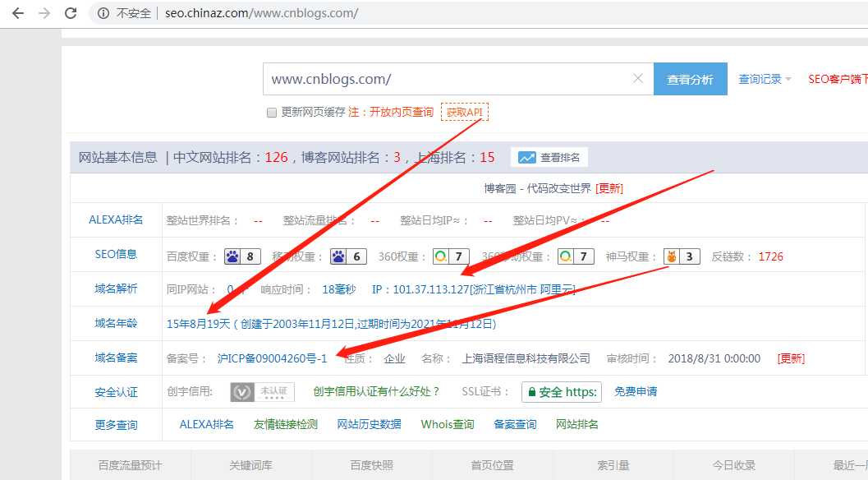This screenshot has height=480, width=868.
Task: Open ALEXA排名 in the 更多查询 row
Action: [206, 425]
